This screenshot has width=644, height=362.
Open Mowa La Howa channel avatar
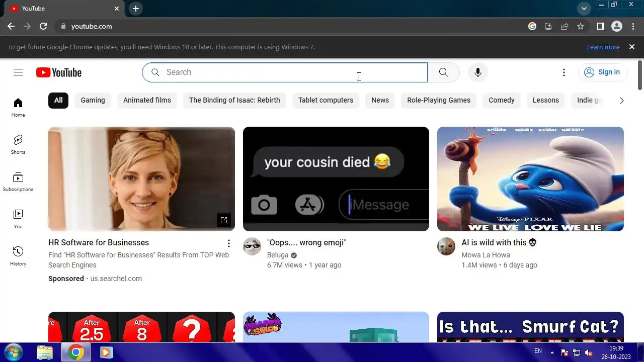pos(446,246)
